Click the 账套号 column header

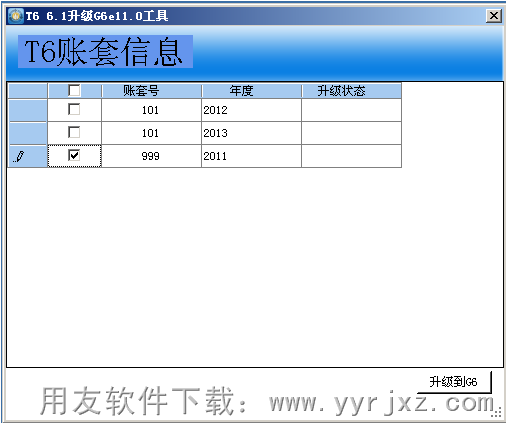click(x=152, y=91)
